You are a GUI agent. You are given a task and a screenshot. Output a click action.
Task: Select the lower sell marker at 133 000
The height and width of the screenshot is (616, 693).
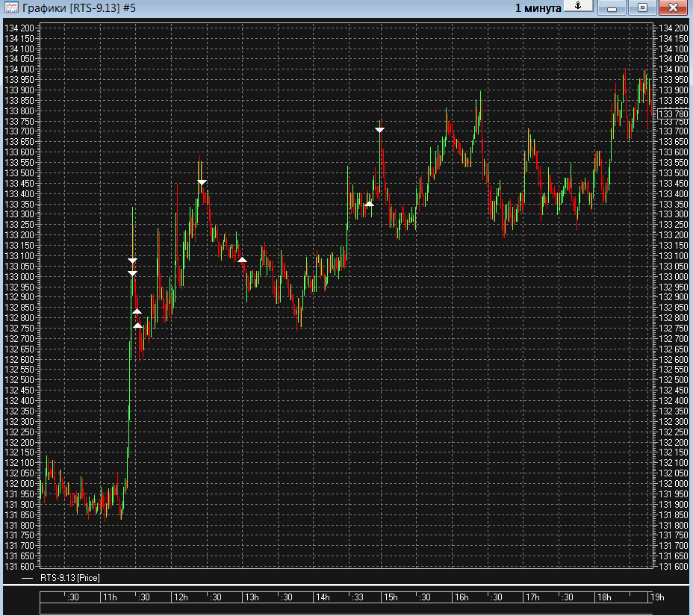click(x=132, y=274)
